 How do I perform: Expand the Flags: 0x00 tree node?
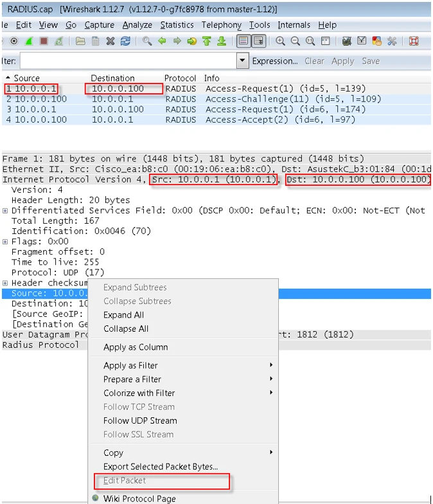[x=5, y=242]
